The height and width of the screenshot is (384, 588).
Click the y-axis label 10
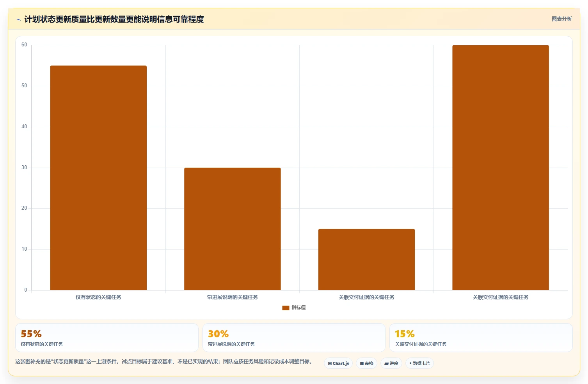click(24, 249)
